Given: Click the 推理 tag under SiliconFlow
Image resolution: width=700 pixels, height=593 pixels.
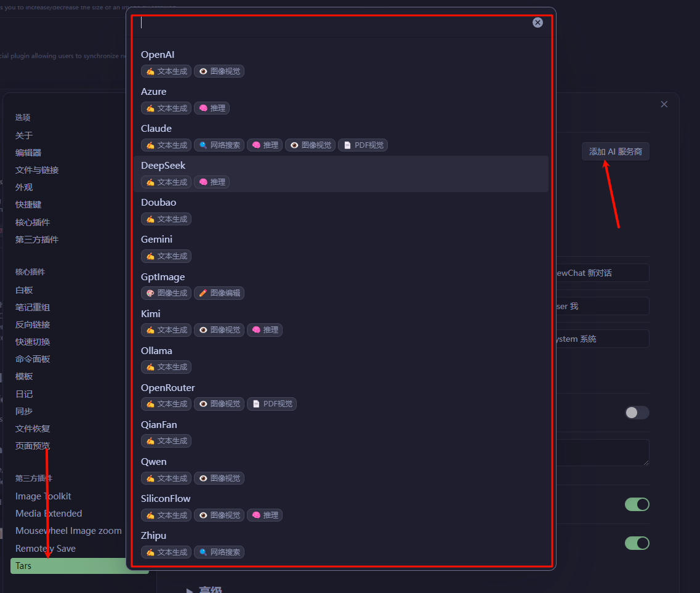Looking at the screenshot, I should point(265,515).
